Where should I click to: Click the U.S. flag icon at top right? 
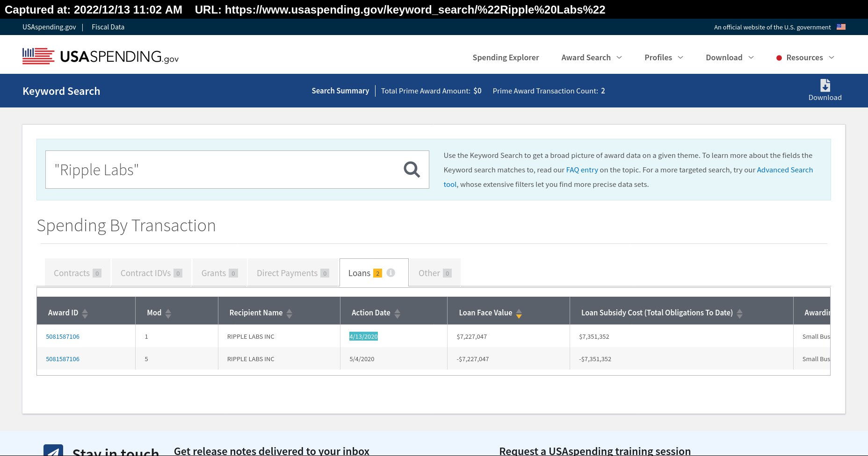click(x=841, y=27)
